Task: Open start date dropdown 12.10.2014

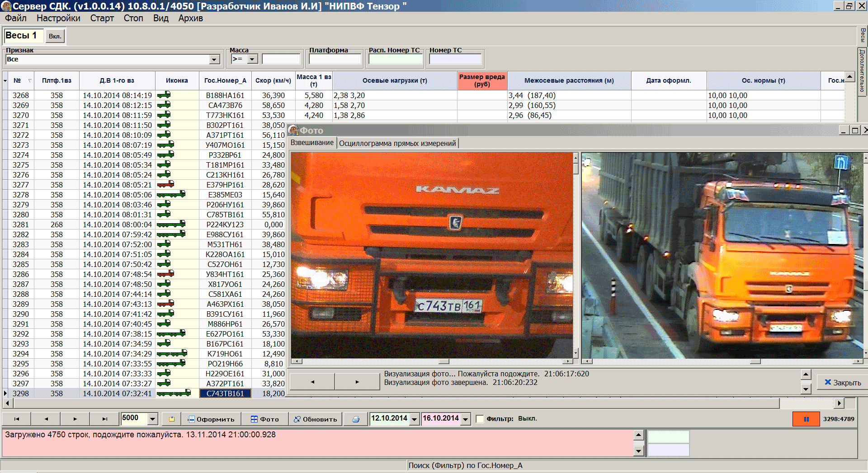Action: pos(414,419)
